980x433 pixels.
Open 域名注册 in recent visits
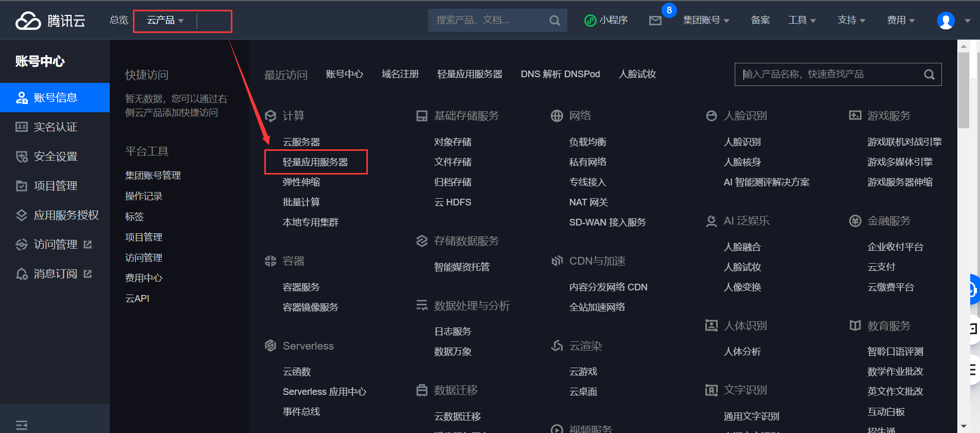[x=400, y=74]
